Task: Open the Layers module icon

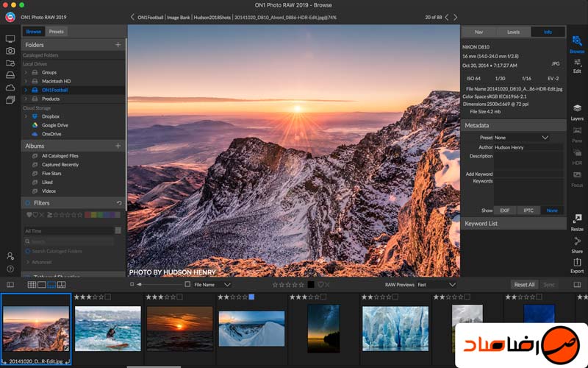Action: coord(577,113)
